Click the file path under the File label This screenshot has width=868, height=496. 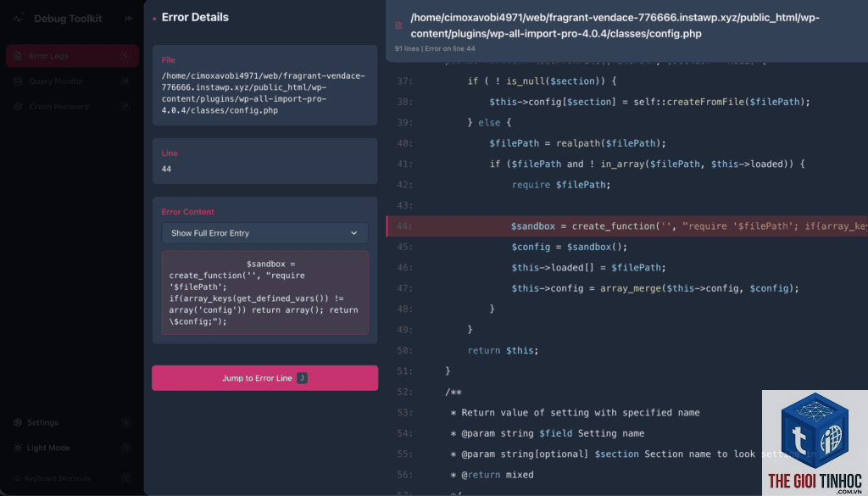pos(264,93)
